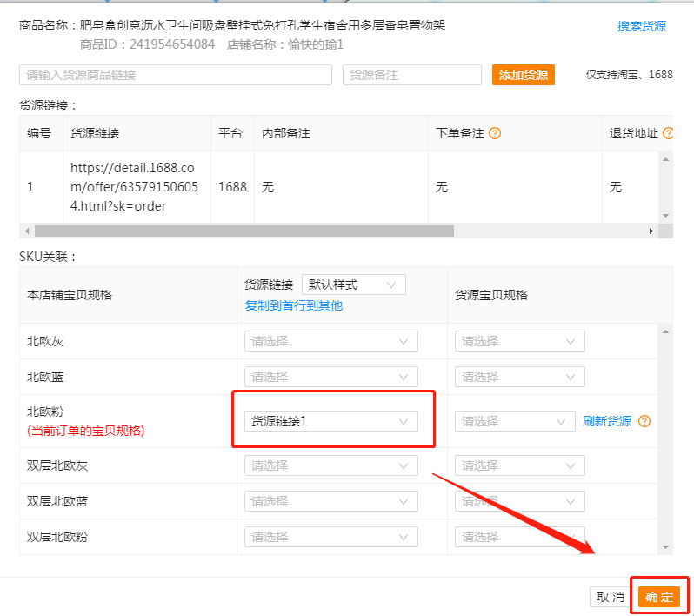Image resolution: width=694 pixels, height=616 pixels.
Task: Click down arrow of SKU table scrollbar
Action: tap(665, 547)
